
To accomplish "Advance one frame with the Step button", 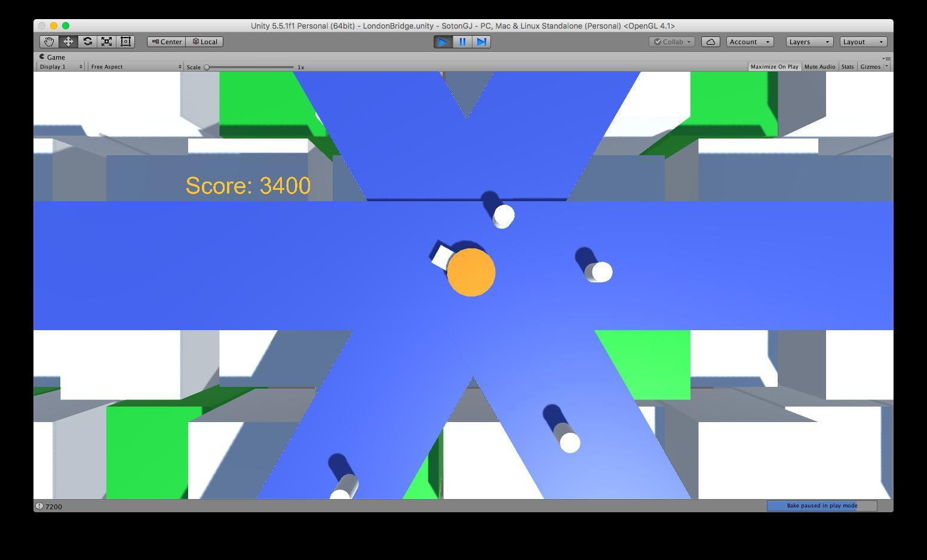I will (x=481, y=42).
